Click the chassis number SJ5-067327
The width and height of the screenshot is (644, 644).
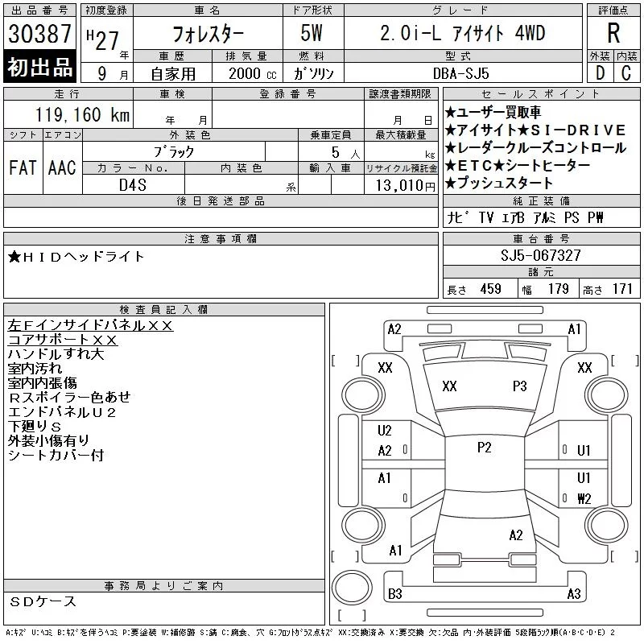(x=540, y=255)
